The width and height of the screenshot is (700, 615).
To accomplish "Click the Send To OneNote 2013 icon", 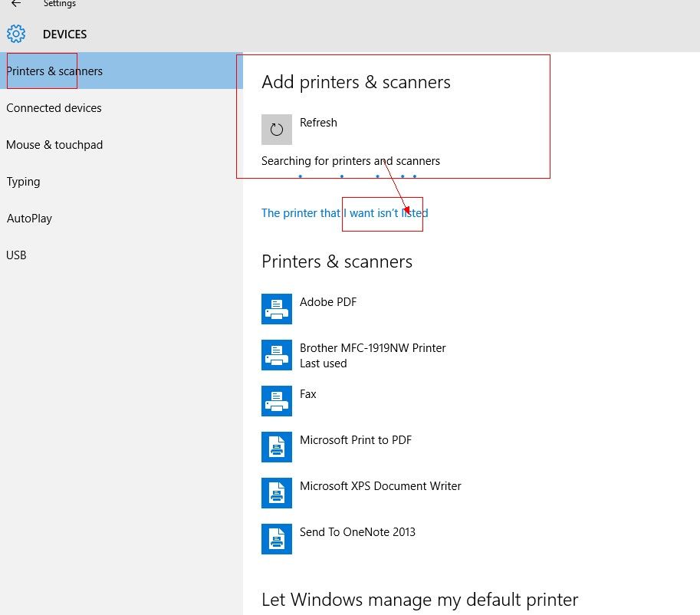I will click(x=277, y=539).
